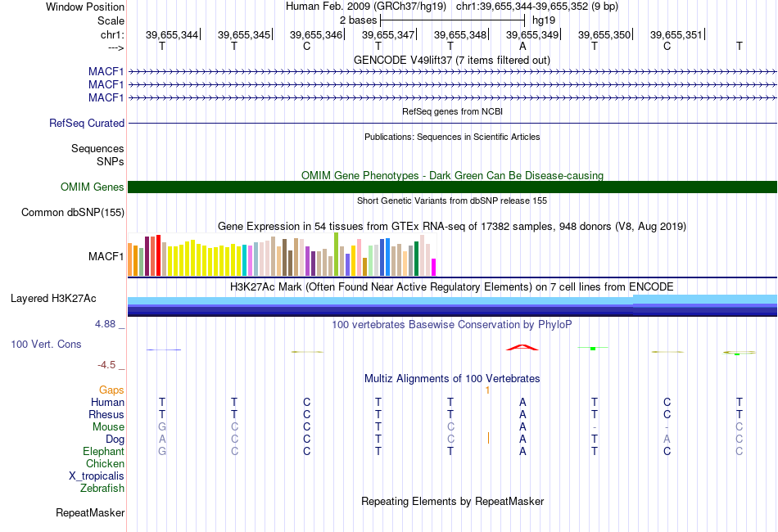The width and height of the screenshot is (778, 532).
Task: Click the GTEx MACF1 track label
Action: coord(106,256)
